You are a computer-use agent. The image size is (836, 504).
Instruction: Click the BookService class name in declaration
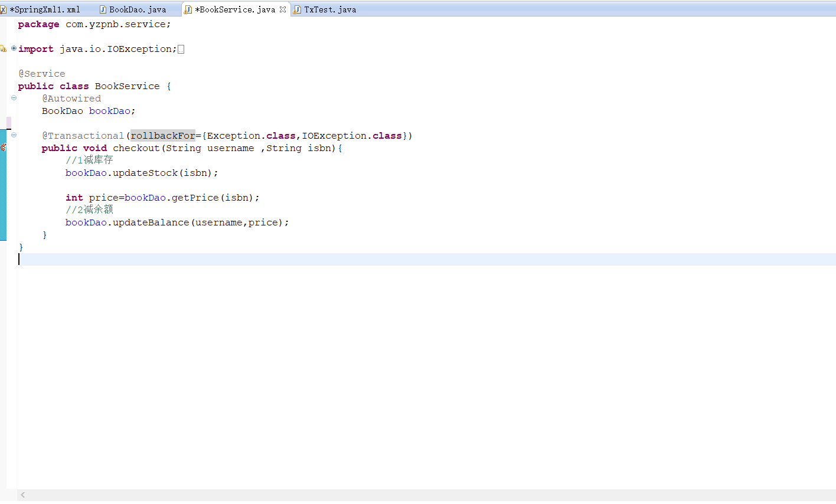click(x=127, y=86)
